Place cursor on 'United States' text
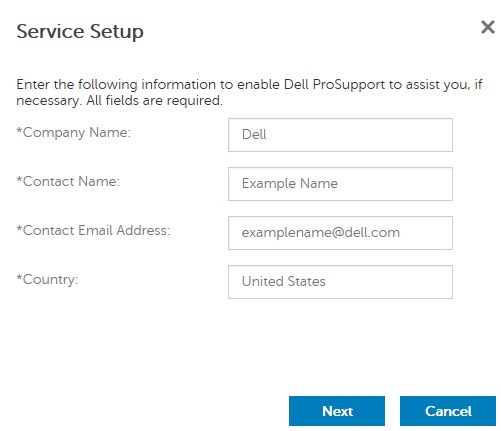 tap(284, 282)
